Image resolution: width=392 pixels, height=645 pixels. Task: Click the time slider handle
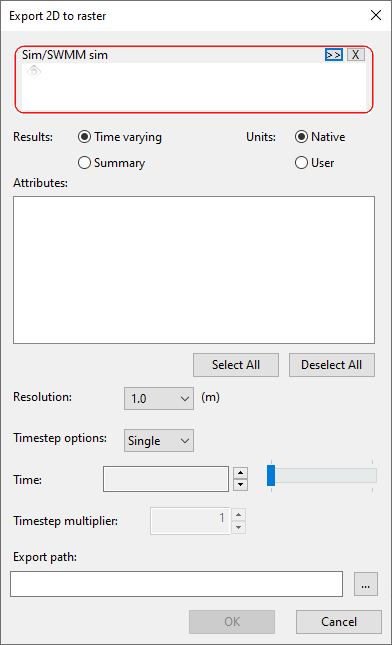pos(271,476)
